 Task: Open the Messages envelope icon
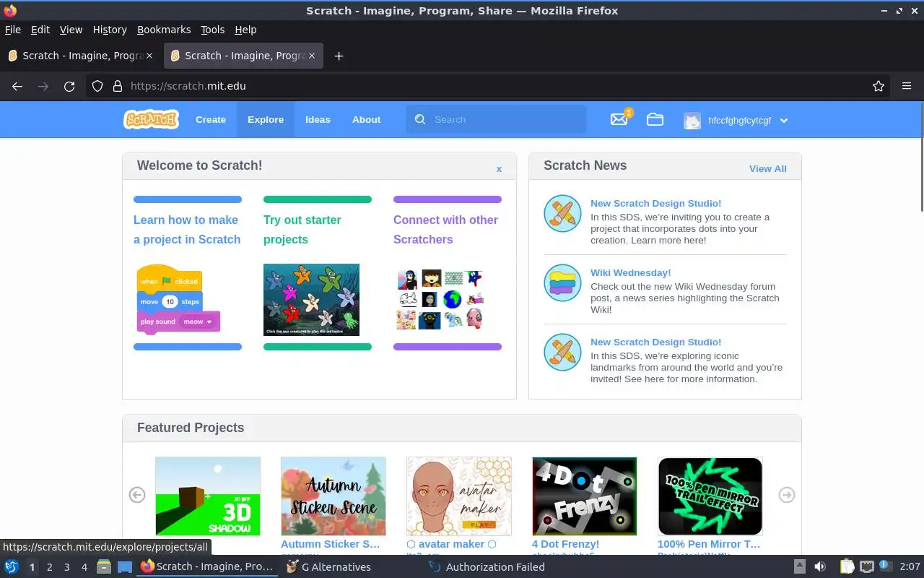(619, 119)
